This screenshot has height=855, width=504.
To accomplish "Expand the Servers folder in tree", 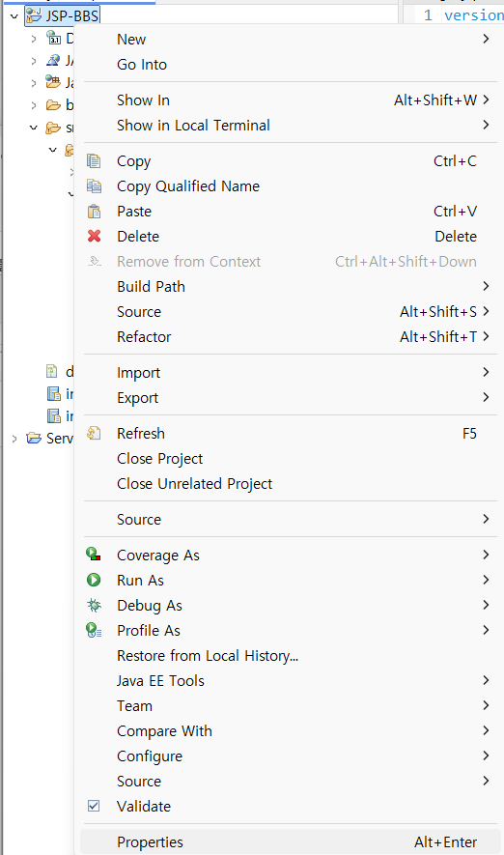I will pyautogui.click(x=14, y=439).
